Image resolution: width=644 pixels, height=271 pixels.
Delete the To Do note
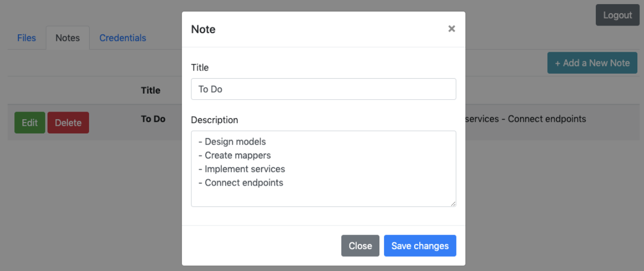tap(68, 123)
